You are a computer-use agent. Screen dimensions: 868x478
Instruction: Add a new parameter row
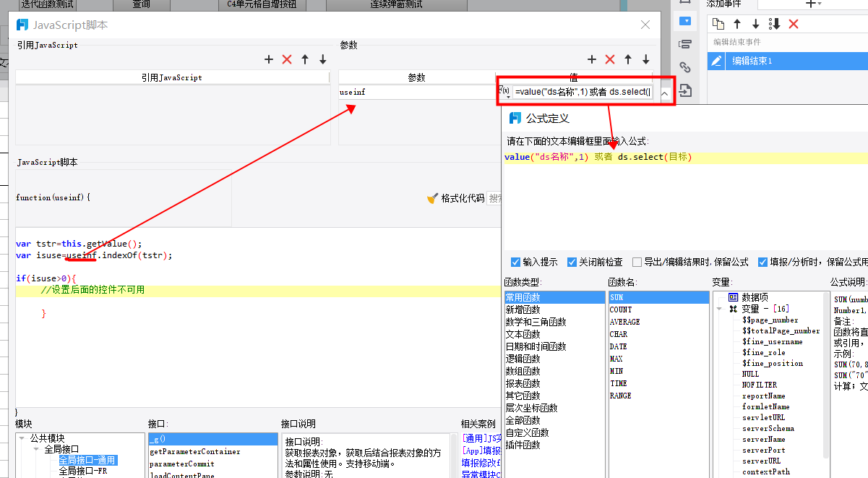pyautogui.click(x=592, y=59)
